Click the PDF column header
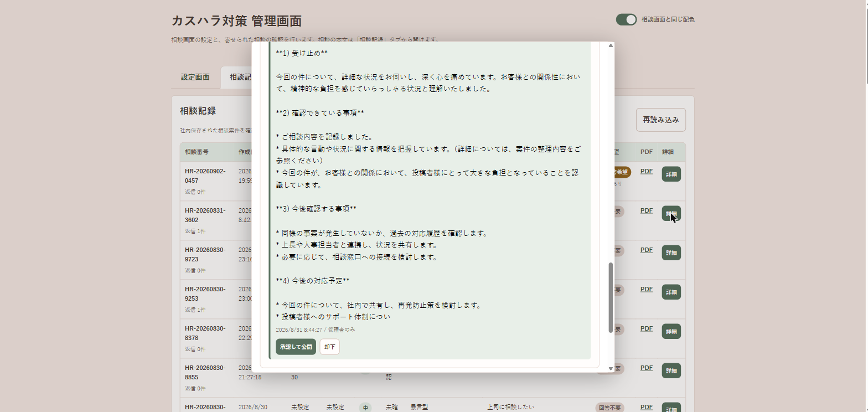868x412 pixels. pos(647,152)
